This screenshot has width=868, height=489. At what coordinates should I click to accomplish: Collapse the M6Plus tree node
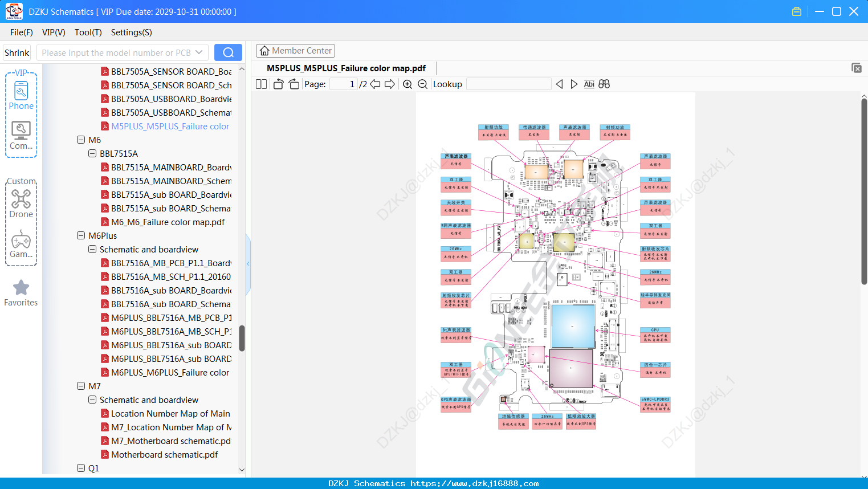click(x=81, y=235)
